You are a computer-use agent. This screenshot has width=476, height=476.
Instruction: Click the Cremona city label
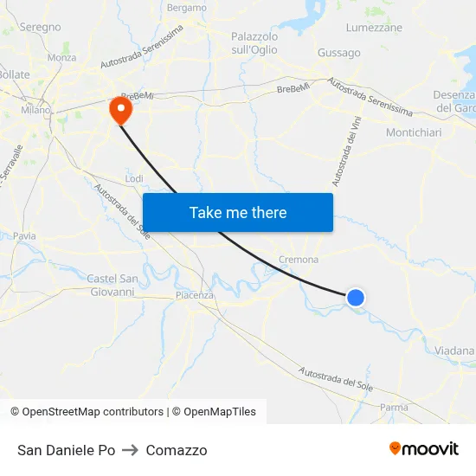299,260
